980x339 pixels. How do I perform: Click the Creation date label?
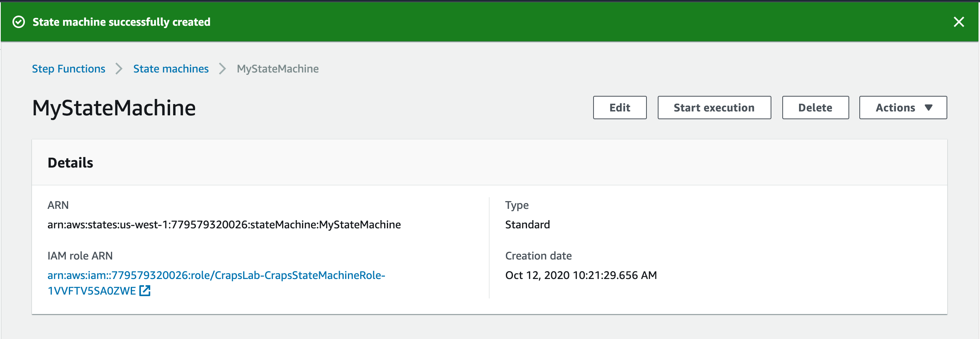(x=538, y=256)
